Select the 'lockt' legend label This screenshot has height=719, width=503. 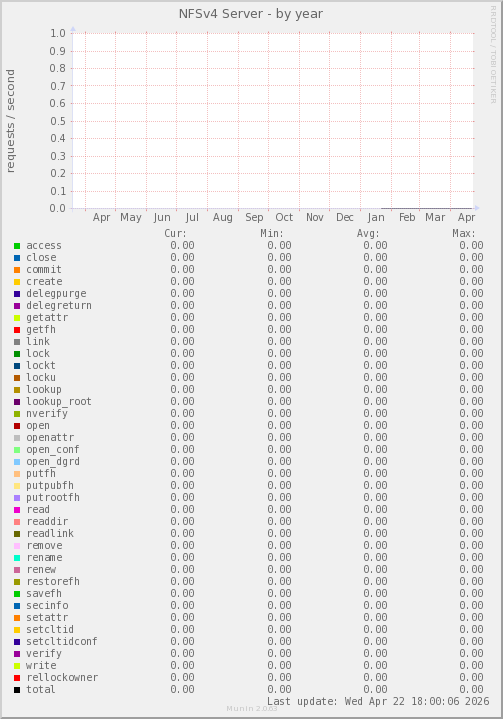[41, 365]
